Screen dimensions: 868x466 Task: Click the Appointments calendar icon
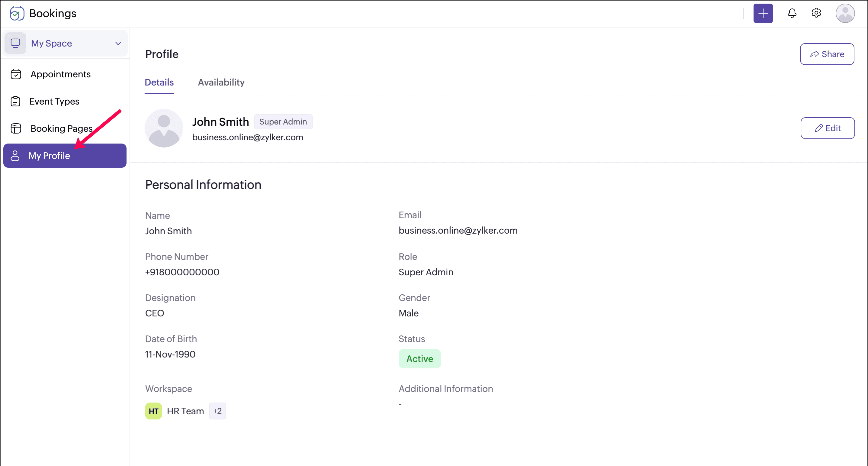[x=16, y=74]
